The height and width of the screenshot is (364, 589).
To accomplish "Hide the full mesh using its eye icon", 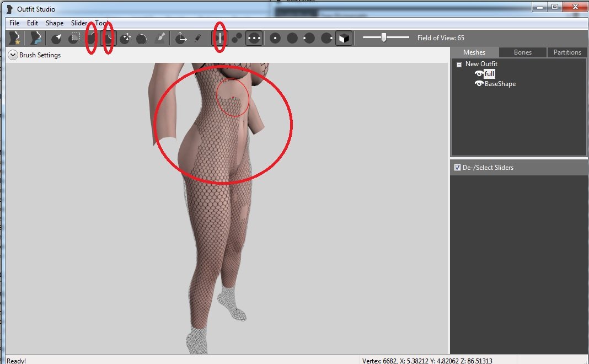I will (x=479, y=74).
